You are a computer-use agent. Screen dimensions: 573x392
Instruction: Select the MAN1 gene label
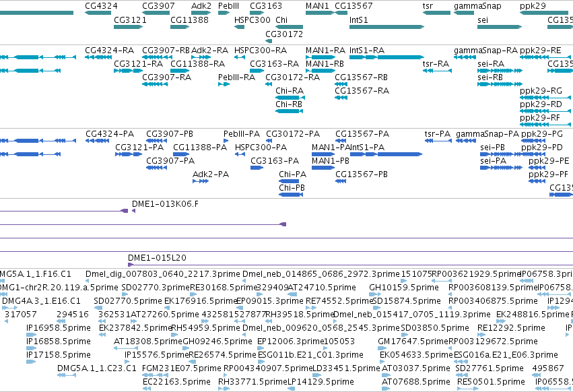317,6
